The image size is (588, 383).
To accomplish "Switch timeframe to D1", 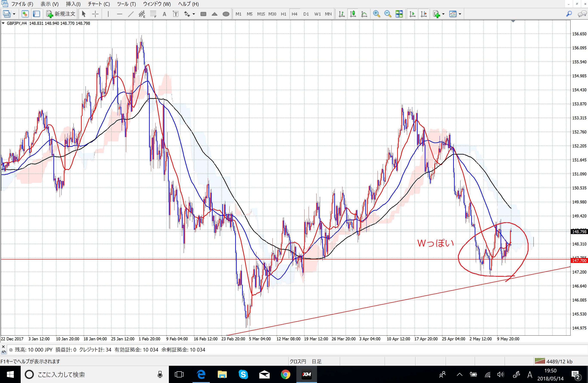I will pos(306,14).
